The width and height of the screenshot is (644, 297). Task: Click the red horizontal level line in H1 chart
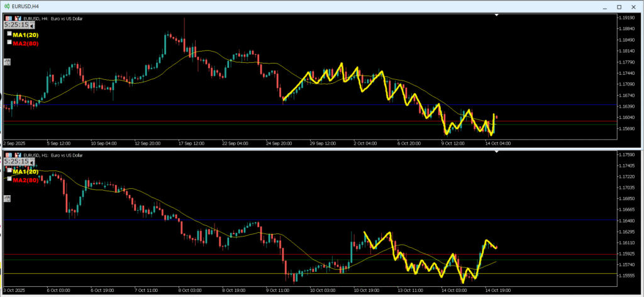coord(189,255)
